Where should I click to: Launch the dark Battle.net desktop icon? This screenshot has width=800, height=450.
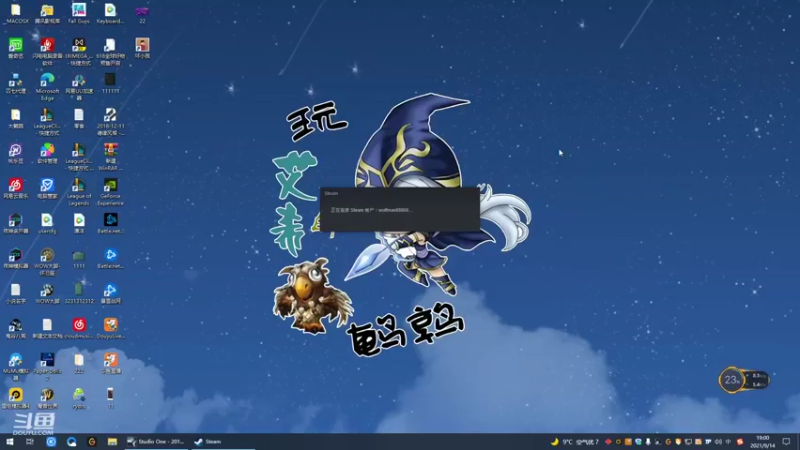[x=110, y=223]
